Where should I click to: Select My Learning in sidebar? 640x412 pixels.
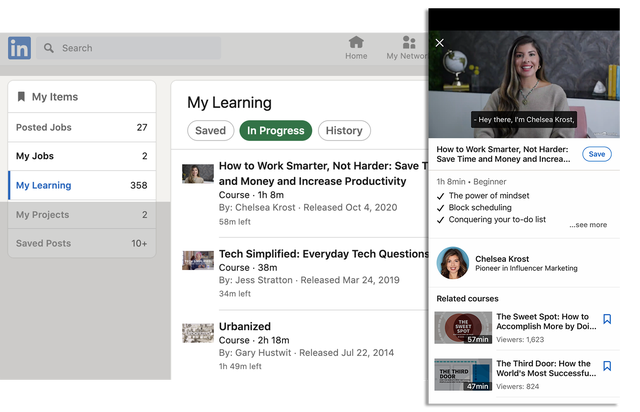click(82, 185)
